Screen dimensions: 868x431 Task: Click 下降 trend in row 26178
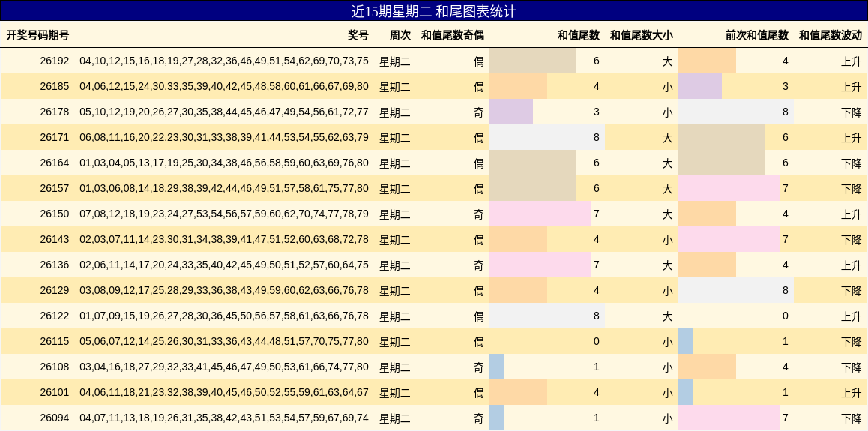(852, 112)
